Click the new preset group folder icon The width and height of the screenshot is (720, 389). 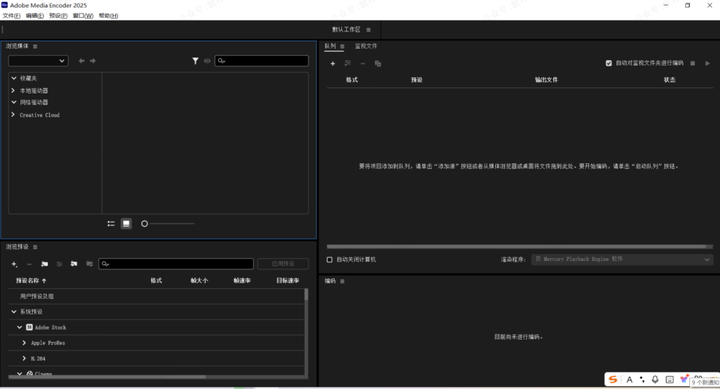(45, 264)
